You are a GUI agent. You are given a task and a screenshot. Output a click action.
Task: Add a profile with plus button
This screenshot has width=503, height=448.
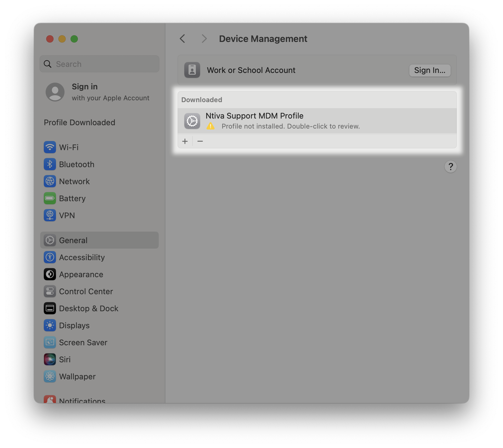185,141
